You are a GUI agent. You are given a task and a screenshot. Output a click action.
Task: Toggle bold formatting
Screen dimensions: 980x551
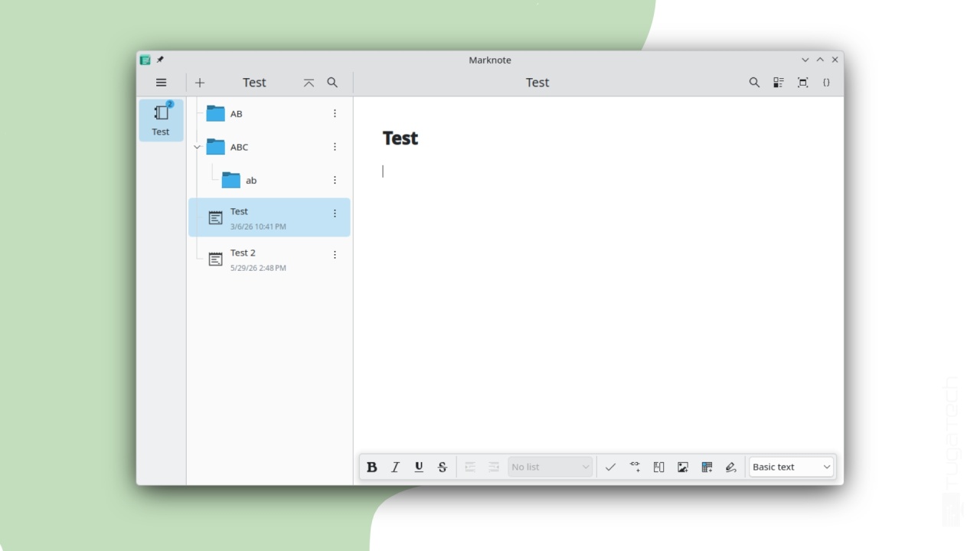tap(372, 467)
